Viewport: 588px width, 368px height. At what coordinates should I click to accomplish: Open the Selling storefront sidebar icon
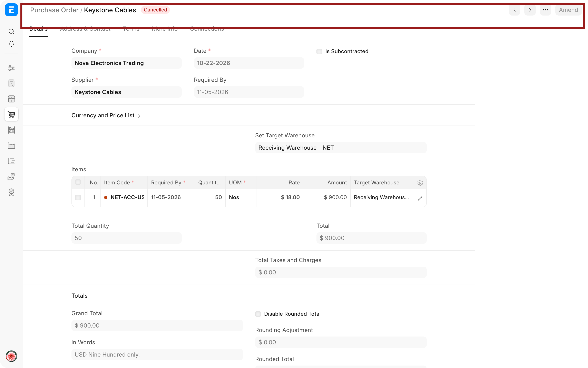coord(11,99)
